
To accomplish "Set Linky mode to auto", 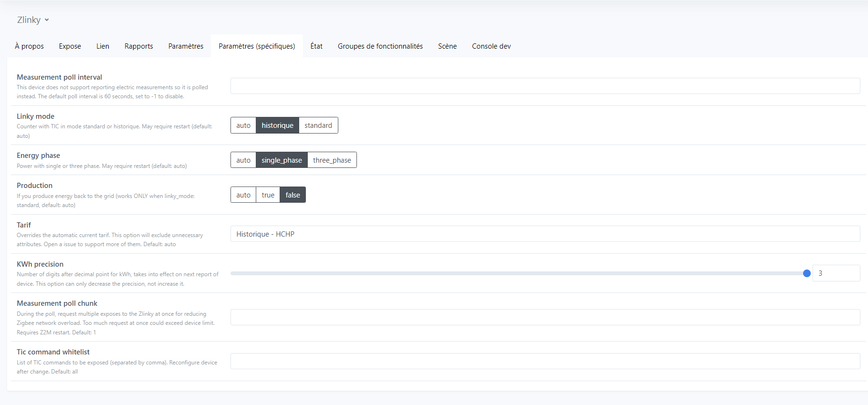I will 243,125.
